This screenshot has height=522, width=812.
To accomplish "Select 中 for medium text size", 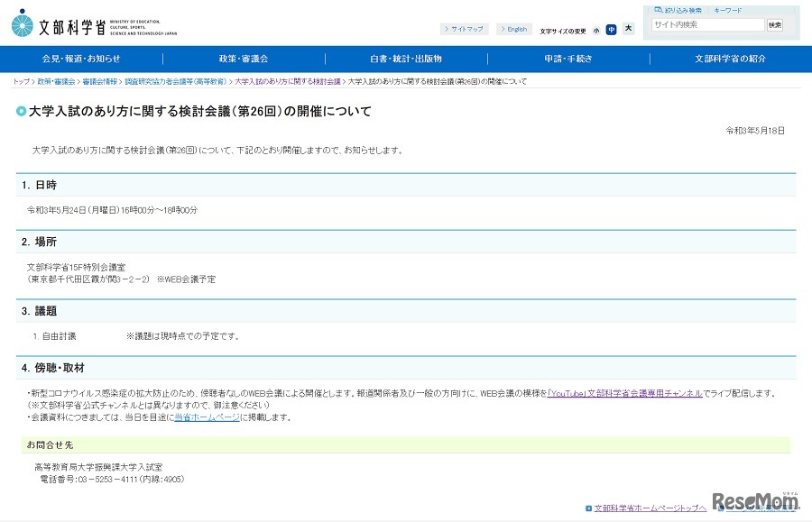I will coord(611,29).
